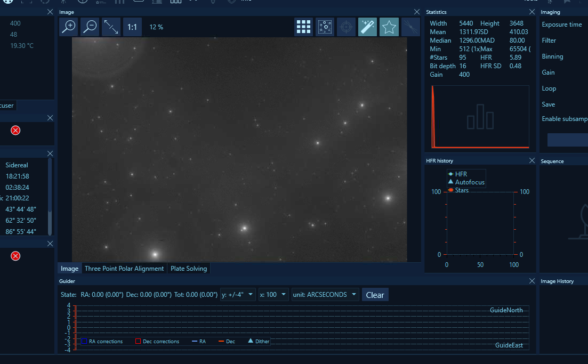
Task: Fit the image to the panel
Action: (x=111, y=27)
